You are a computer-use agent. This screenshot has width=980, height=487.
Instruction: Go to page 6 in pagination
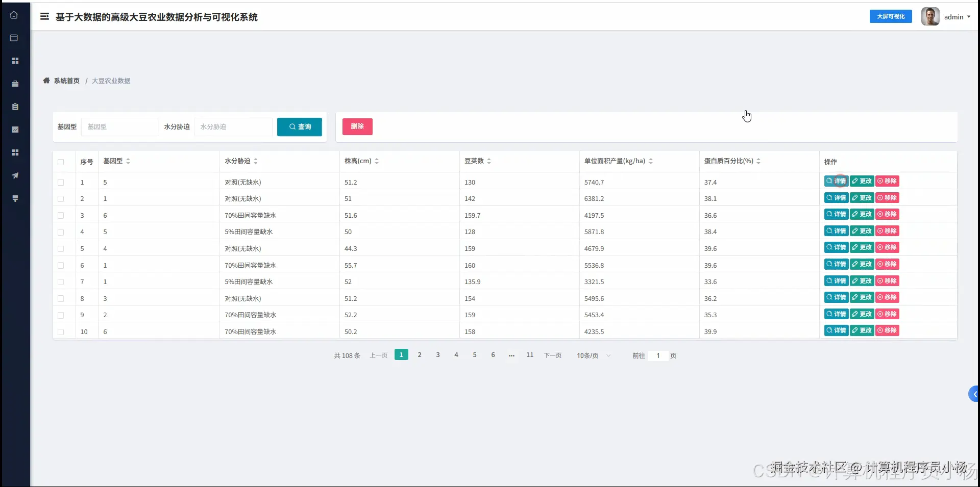tap(493, 355)
